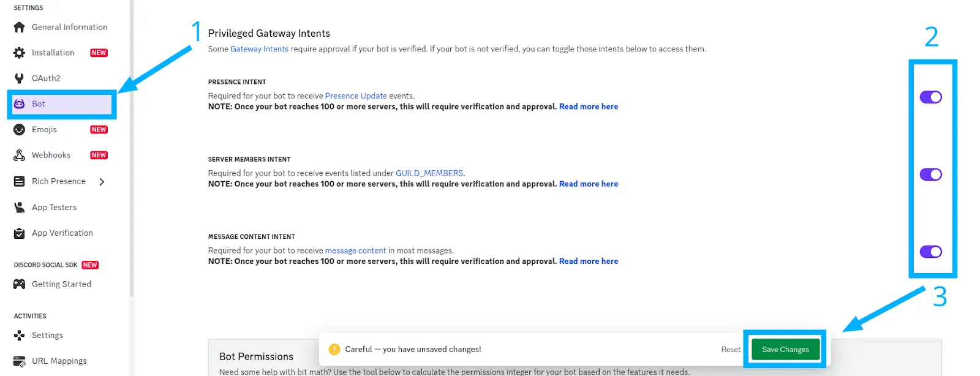Screen dimensions: 980x376
Task: Click the Privileged Gateway Intents heading
Action: pyautogui.click(x=269, y=33)
